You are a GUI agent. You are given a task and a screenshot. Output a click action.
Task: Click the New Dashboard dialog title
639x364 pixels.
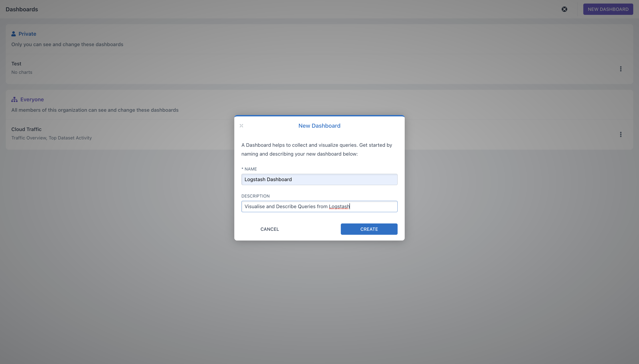(x=319, y=126)
